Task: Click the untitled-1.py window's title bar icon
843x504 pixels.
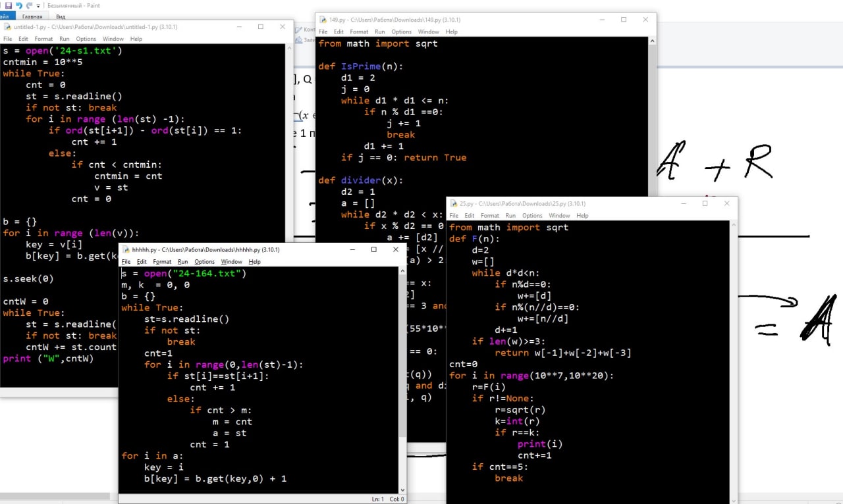Action: click(x=7, y=27)
